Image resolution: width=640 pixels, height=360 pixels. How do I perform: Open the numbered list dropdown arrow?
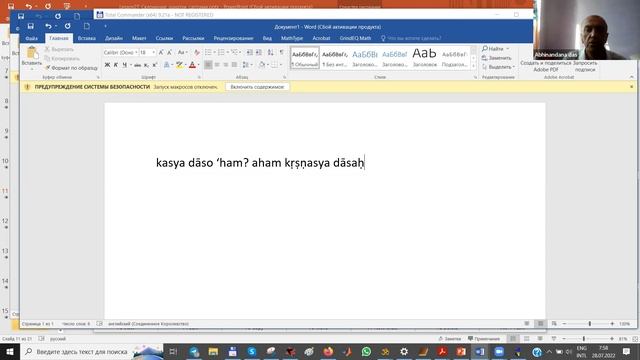click(227, 53)
